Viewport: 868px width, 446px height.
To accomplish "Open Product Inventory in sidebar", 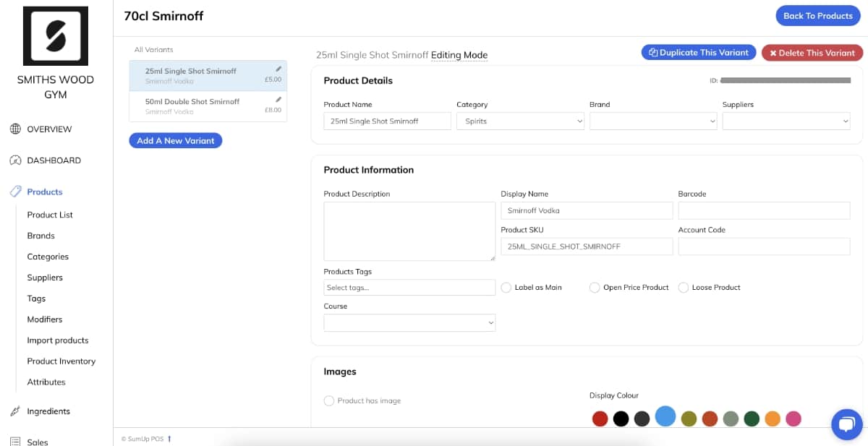I will click(61, 361).
